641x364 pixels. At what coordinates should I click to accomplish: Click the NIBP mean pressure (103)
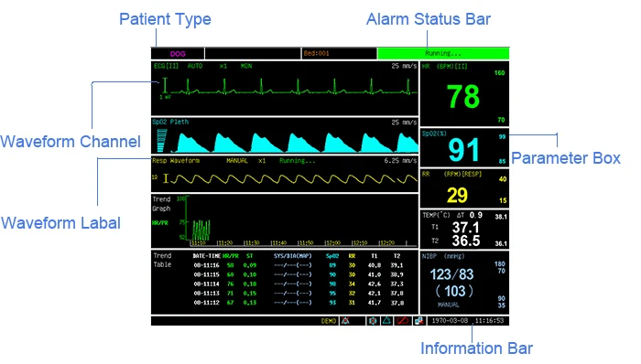pos(454,291)
